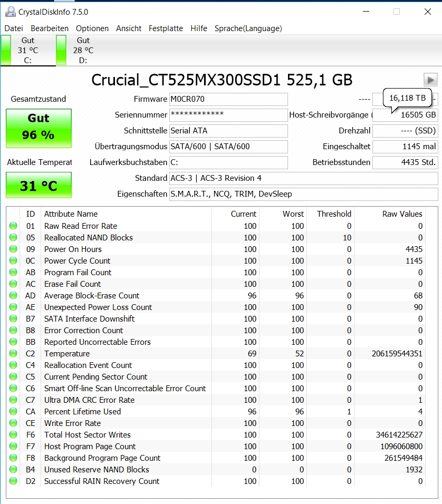Image resolution: width=442 pixels, height=504 pixels.
Task: Click the CrystalDiskInfo app icon in title bar
Action: tap(11, 12)
